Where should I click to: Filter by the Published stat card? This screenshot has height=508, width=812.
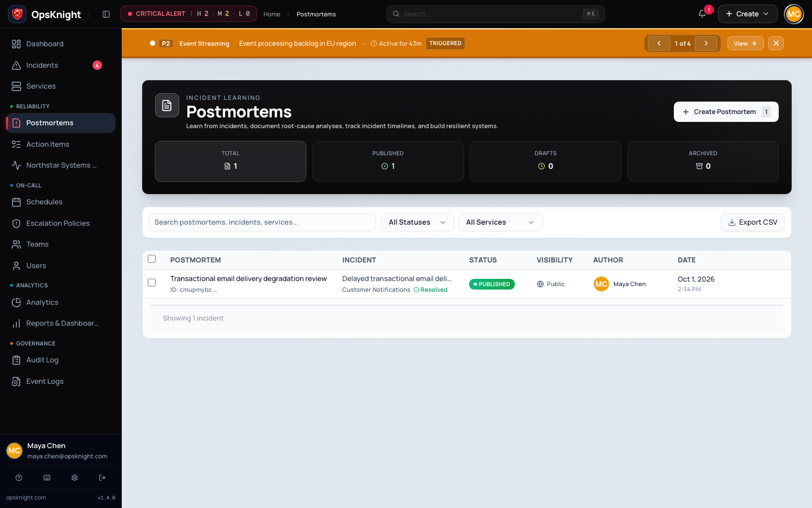coord(388,161)
